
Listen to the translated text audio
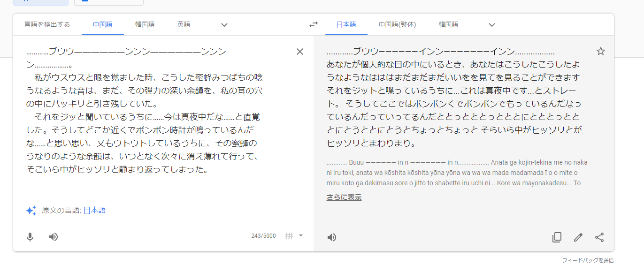332,237
